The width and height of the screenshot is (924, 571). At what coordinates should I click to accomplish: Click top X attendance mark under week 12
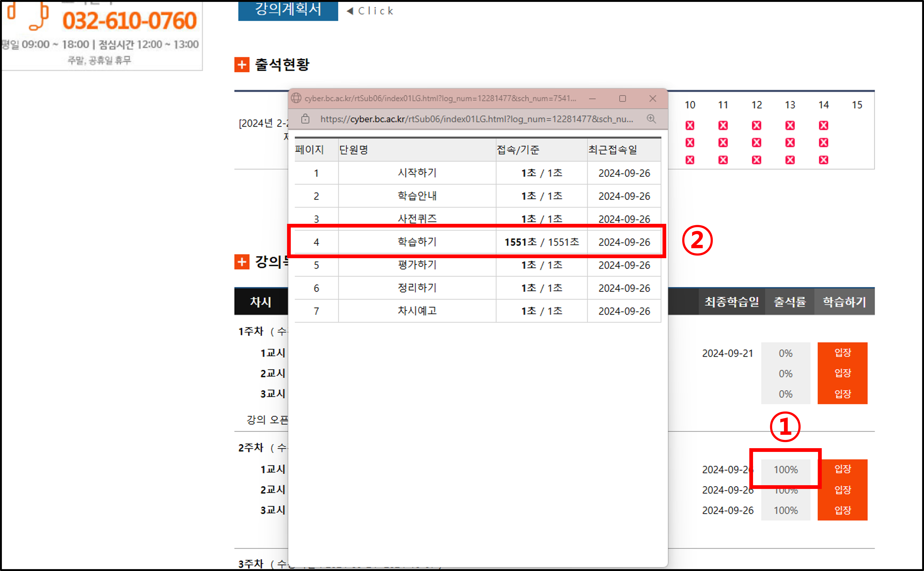(x=757, y=125)
